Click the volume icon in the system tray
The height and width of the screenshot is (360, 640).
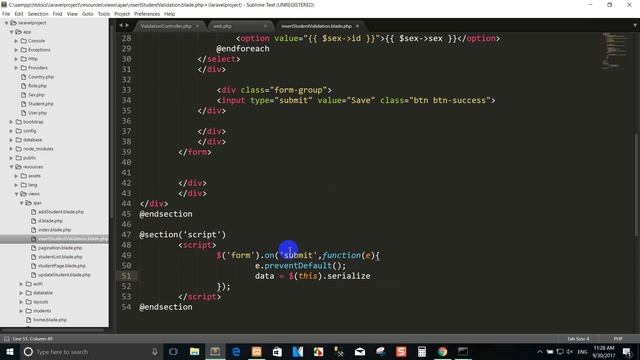pyautogui.click(x=570, y=351)
